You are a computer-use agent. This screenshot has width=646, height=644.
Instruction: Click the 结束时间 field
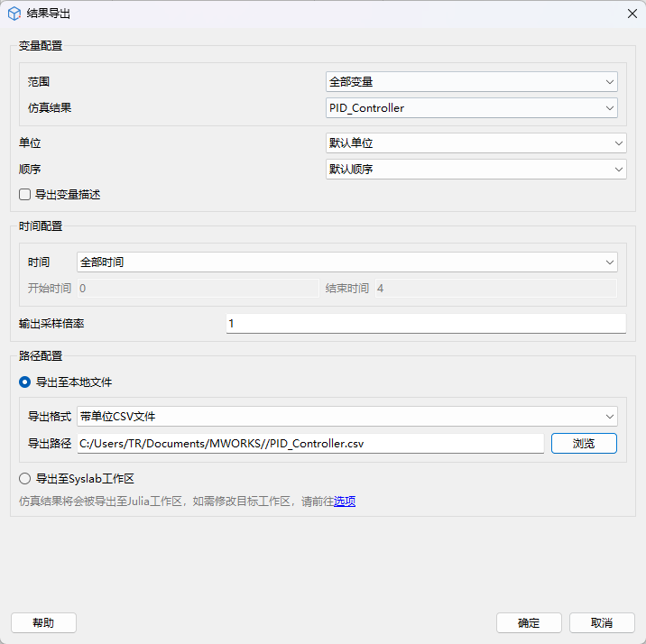point(496,289)
